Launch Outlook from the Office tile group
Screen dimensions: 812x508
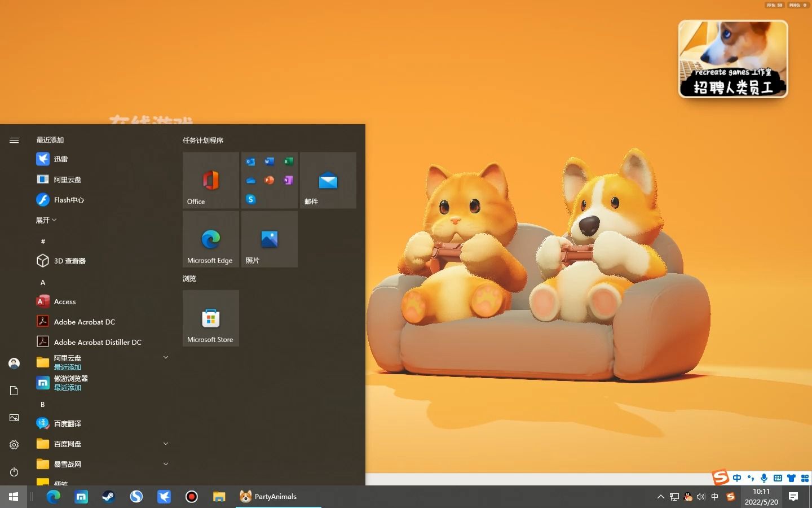(x=251, y=162)
